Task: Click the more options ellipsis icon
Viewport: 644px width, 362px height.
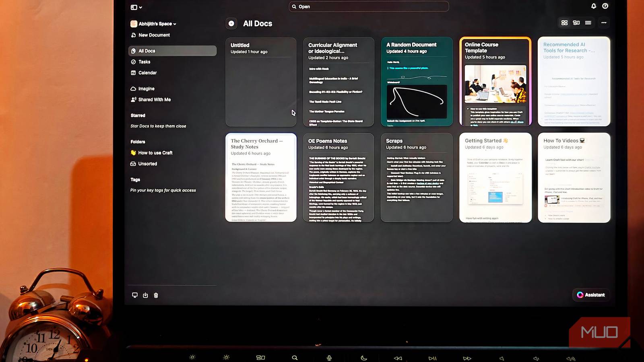Action: [603, 23]
